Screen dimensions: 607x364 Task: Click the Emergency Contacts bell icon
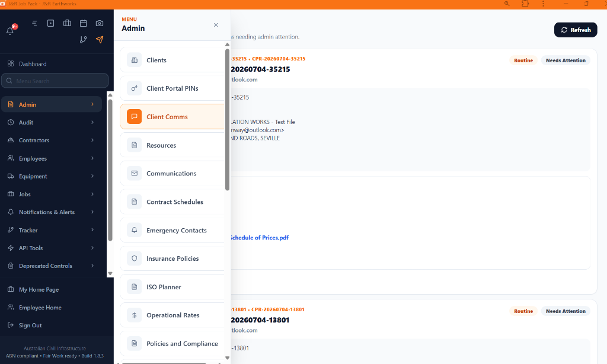(135, 230)
